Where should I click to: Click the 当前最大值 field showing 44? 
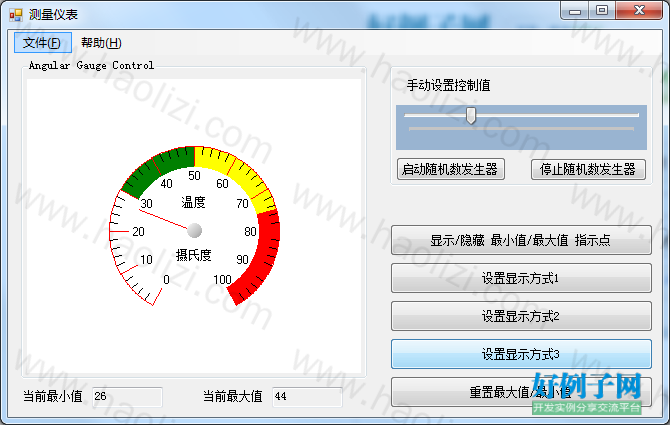(x=307, y=397)
